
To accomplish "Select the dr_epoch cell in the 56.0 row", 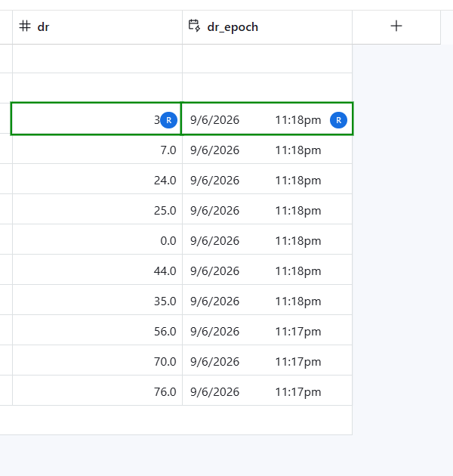I will (267, 330).
